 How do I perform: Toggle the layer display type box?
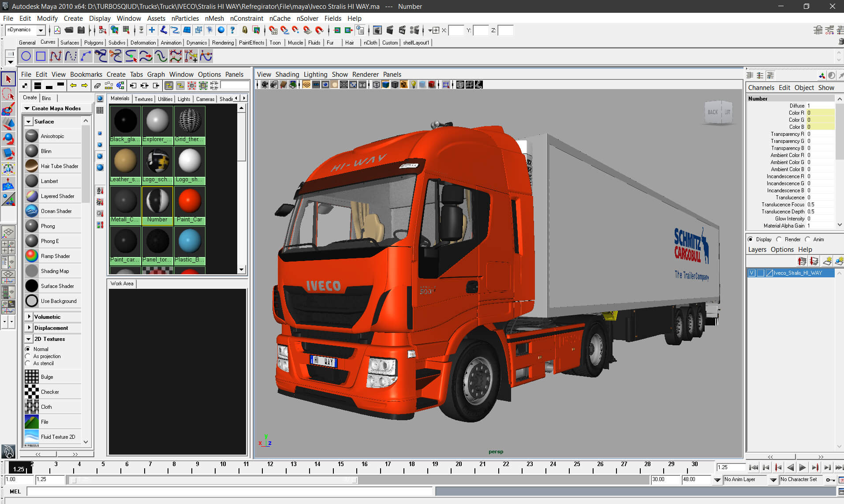[761, 273]
